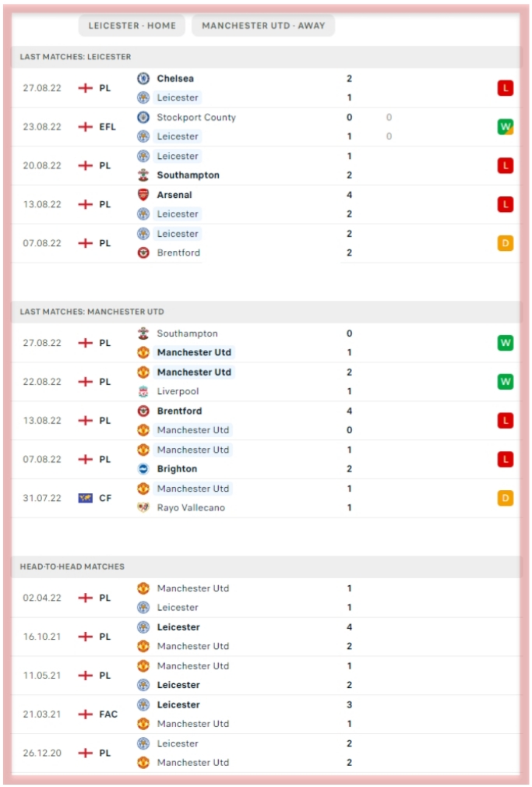Click the Stockport County crest icon
The width and height of the screenshot is (532, 787).
[x=143, y=117]
